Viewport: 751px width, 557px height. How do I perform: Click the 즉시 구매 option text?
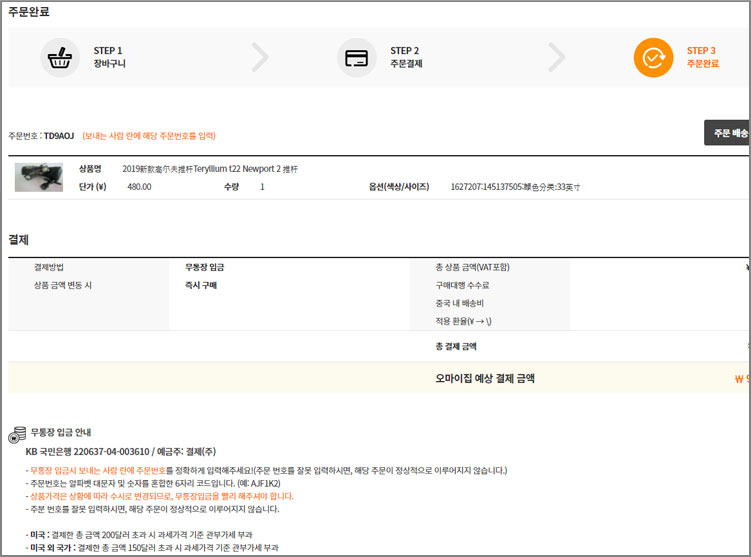pos(201,285)
